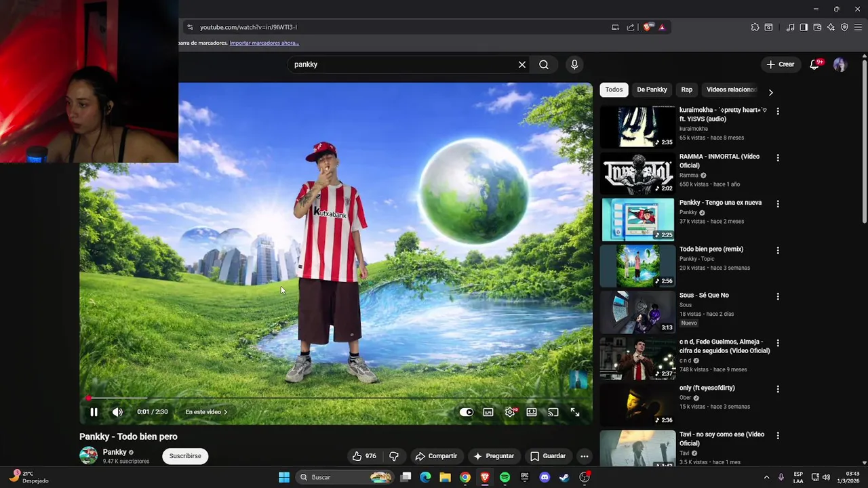Open 'Pankky - Tengo una ex nueva' title
The width and height of the screenshot is (868, 488).
coord(720,203)
